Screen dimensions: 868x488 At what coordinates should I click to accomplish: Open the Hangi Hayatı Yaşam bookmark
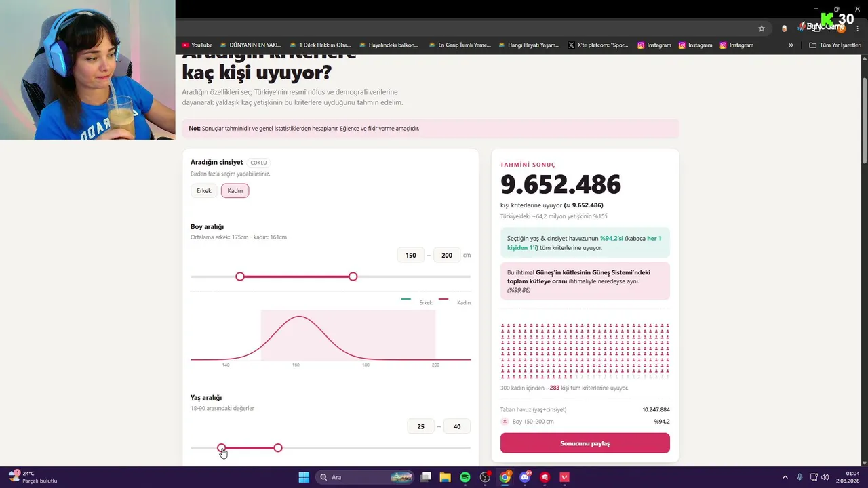pos(529,45)
